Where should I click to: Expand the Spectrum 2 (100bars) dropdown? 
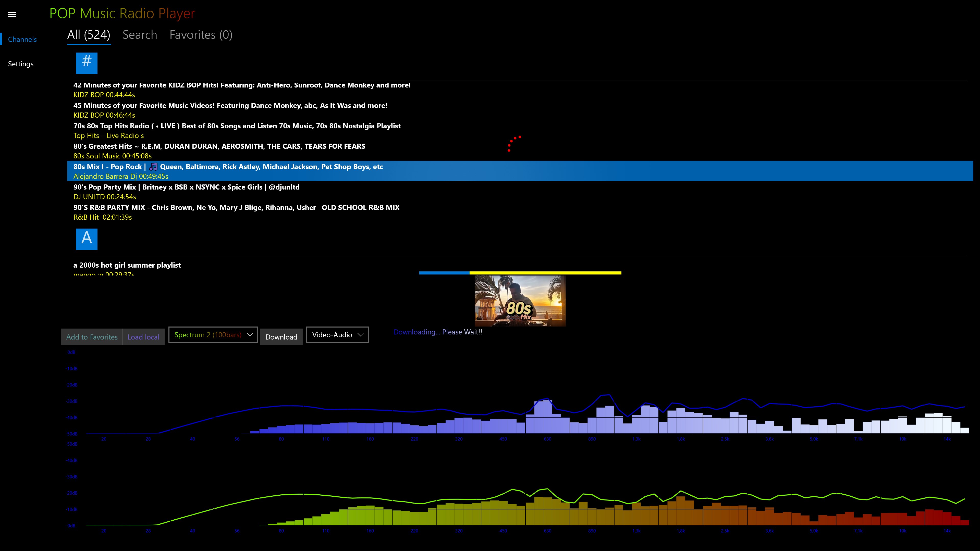213,335
